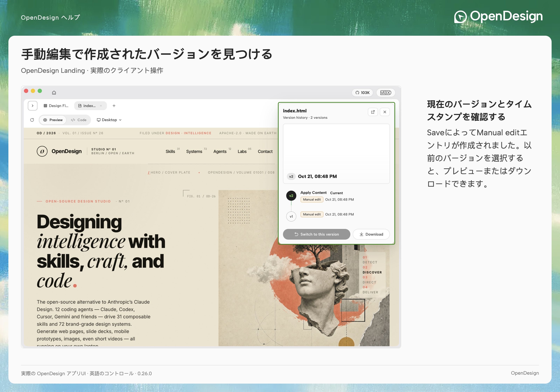Select the v1 version circle
Viewport: 560px width, 392px height.
click(x=291, y=216)
